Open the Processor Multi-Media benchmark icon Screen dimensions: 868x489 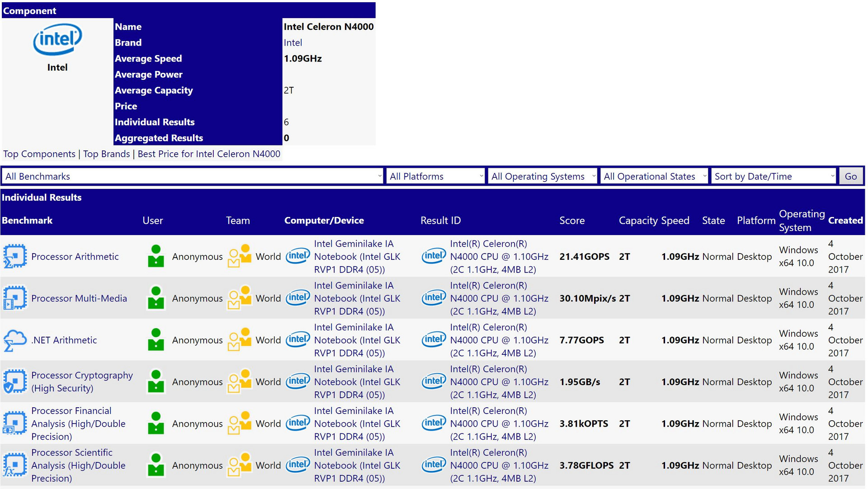(x=15, y=298)
